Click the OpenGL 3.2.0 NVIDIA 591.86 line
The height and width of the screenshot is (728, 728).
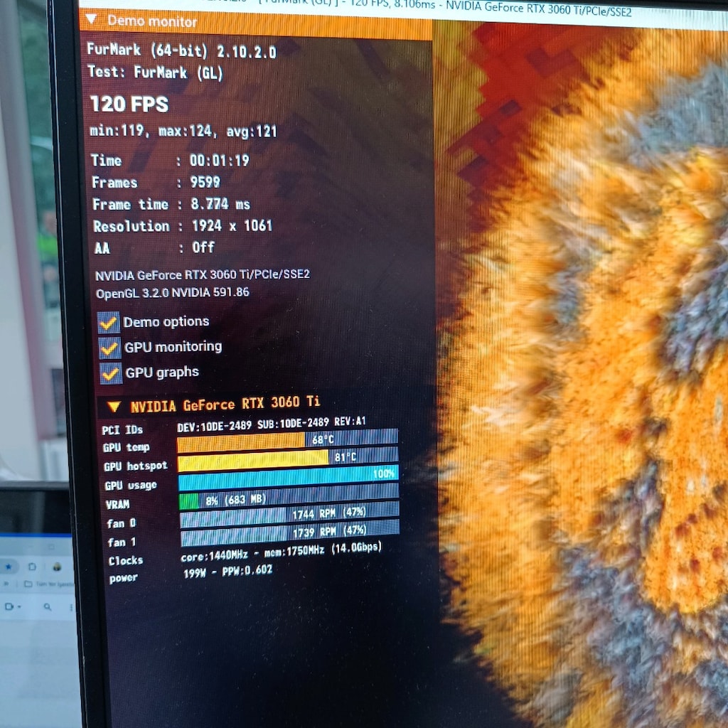pyautogui.click(x=173, y=293)
